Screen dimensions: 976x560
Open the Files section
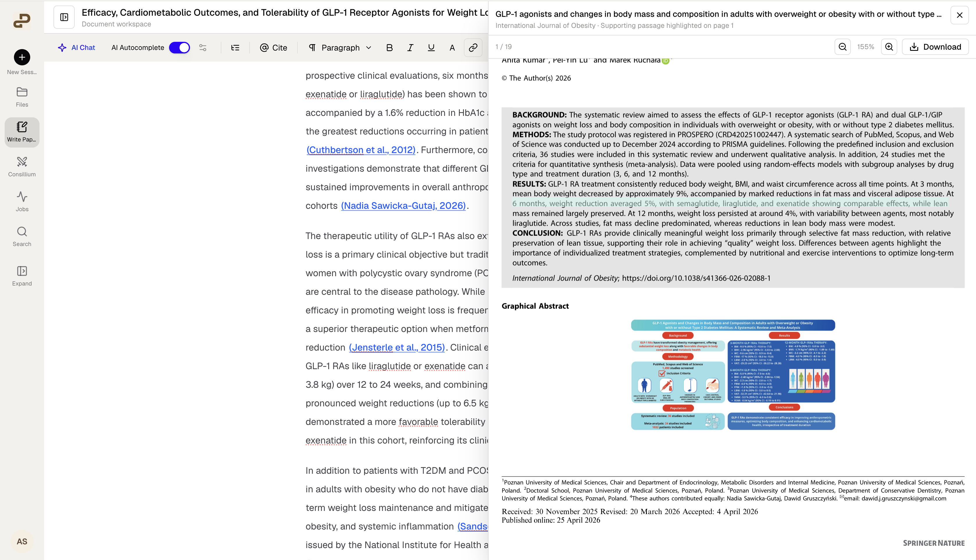pyautogui.click(x=22, y=97)
